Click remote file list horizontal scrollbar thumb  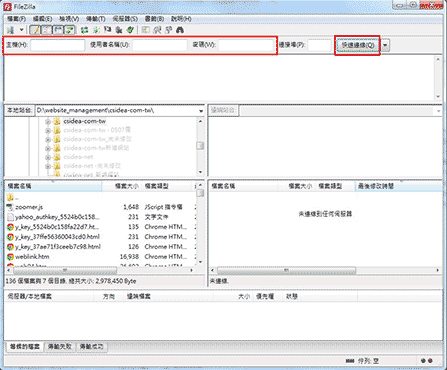[286, 270]
